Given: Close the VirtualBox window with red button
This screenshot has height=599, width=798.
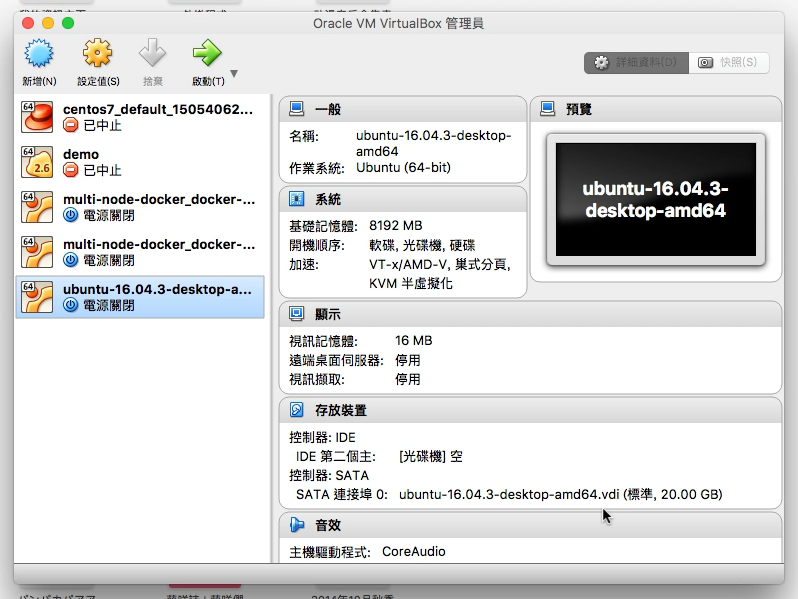Looking at the screenshot, I should 28,23.
